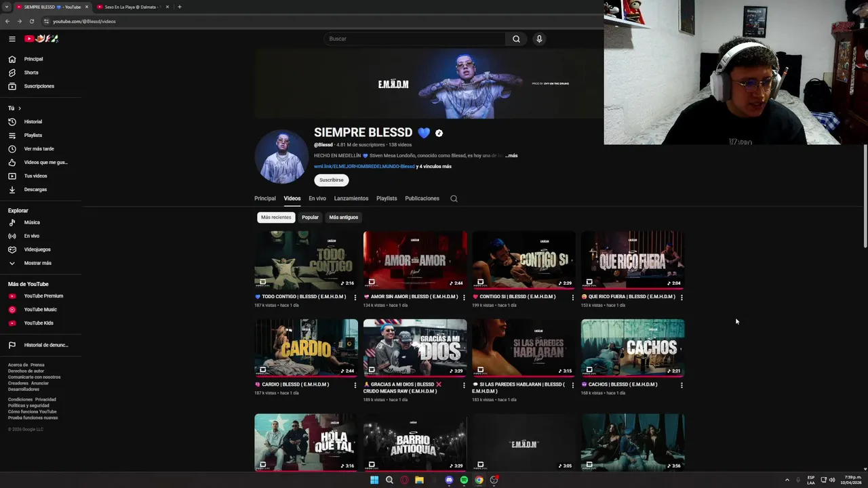Click the Suscribirse button
This screenshot has width=868, height=488.
(332, 180)
